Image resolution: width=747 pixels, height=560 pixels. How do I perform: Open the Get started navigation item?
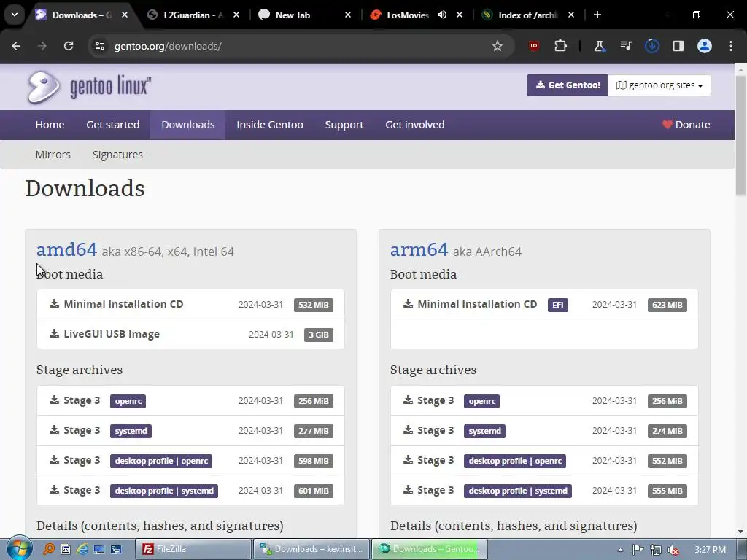point(113,125)
